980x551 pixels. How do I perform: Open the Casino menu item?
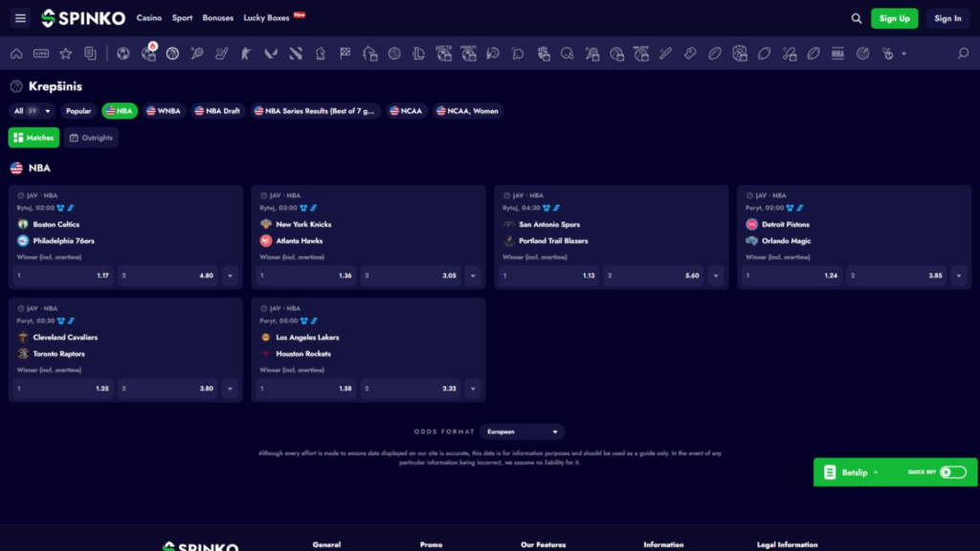(x=149, y=18)
